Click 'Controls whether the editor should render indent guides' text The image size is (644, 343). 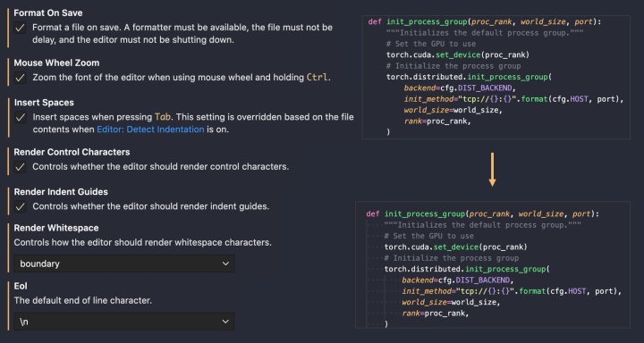coord(151,206)
